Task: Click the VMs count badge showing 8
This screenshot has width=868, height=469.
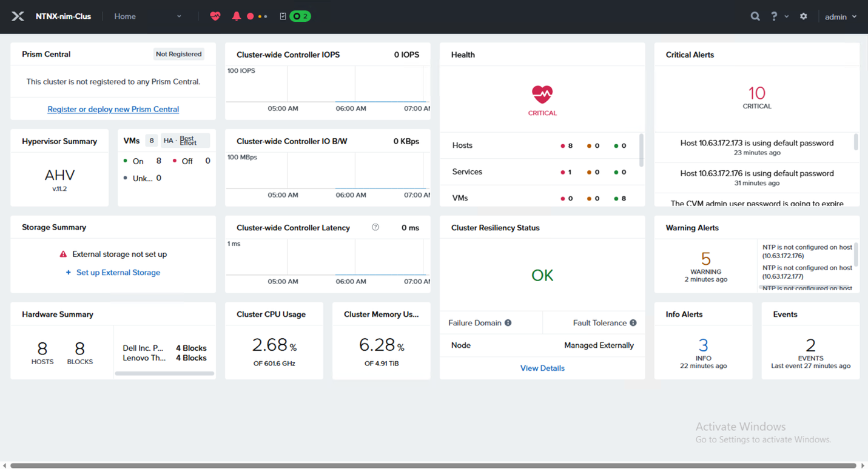Action: point(152,141)
